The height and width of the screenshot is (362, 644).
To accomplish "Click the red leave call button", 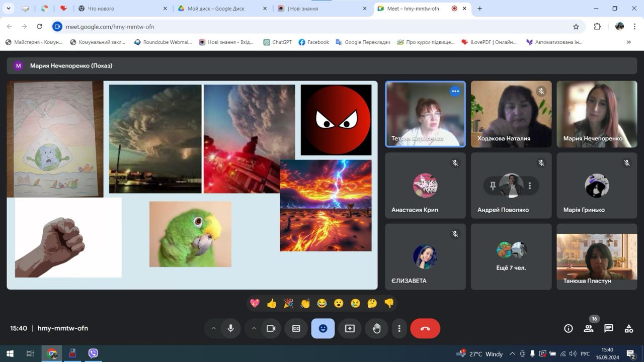I will [x=425, y=328].
